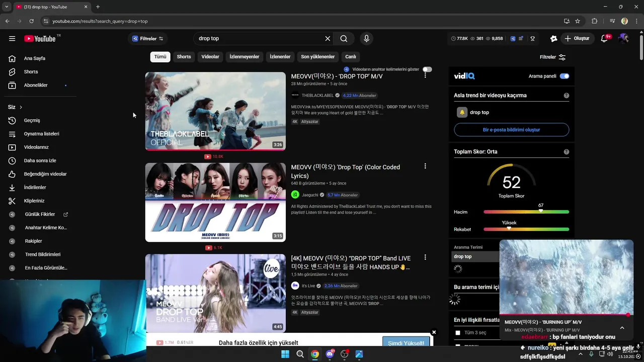The height and width of the screenshot is (362, 644).
Task: Click the magnifier search button
Action: [344, 38]
